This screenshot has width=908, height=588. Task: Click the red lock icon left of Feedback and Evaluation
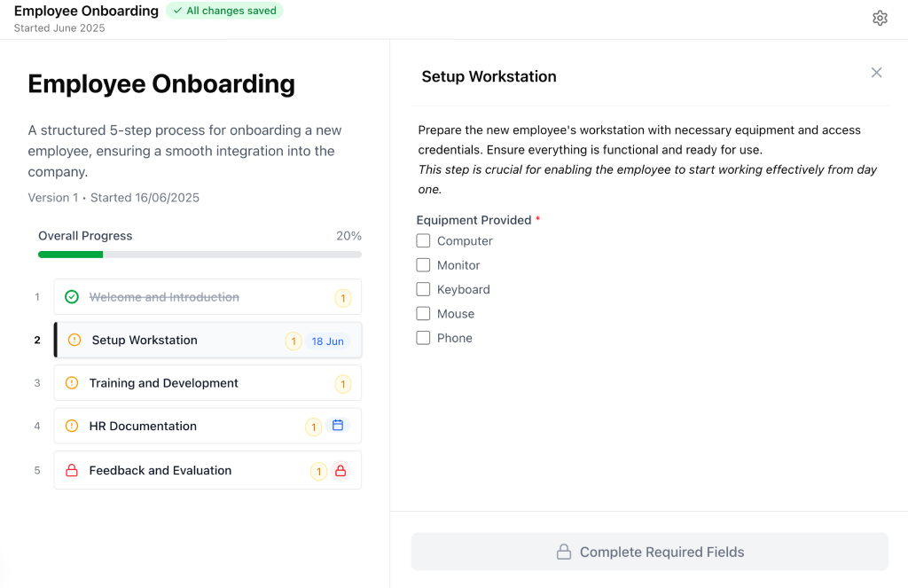[72, 471]
